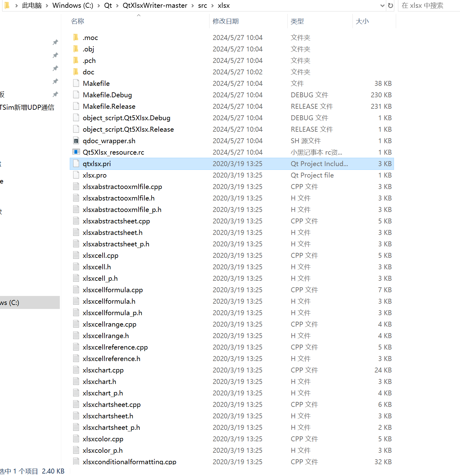The width and height of the screenshot is (460, 476).
Task: Select the xlsxconditionalformatting.cpp file name
Action: click(x=130, y=461)
